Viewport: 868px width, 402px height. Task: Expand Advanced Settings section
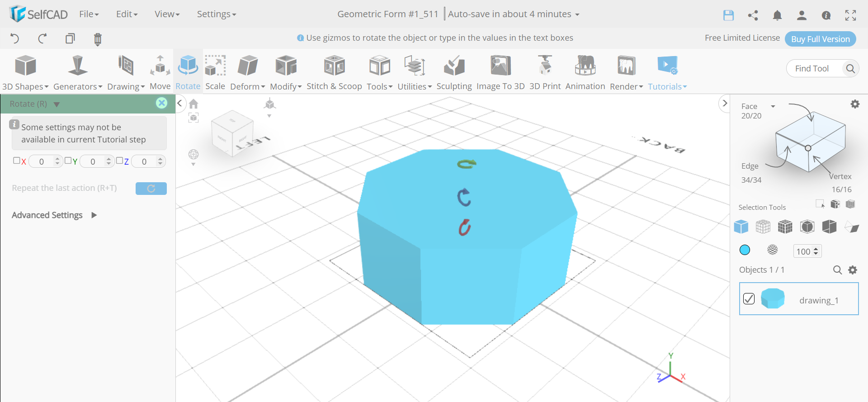tap(54, 215)
